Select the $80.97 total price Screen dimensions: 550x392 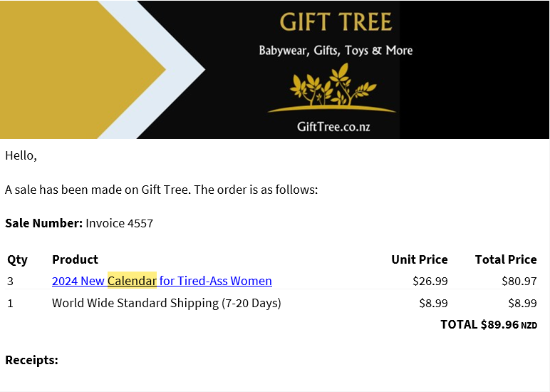(519, 281)
